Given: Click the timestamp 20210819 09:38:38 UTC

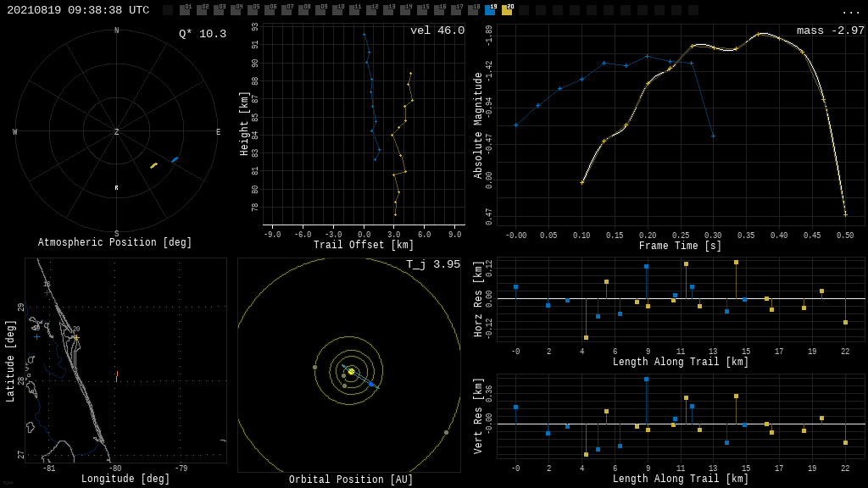Looking at the screenshot, I should coord(78,10).
